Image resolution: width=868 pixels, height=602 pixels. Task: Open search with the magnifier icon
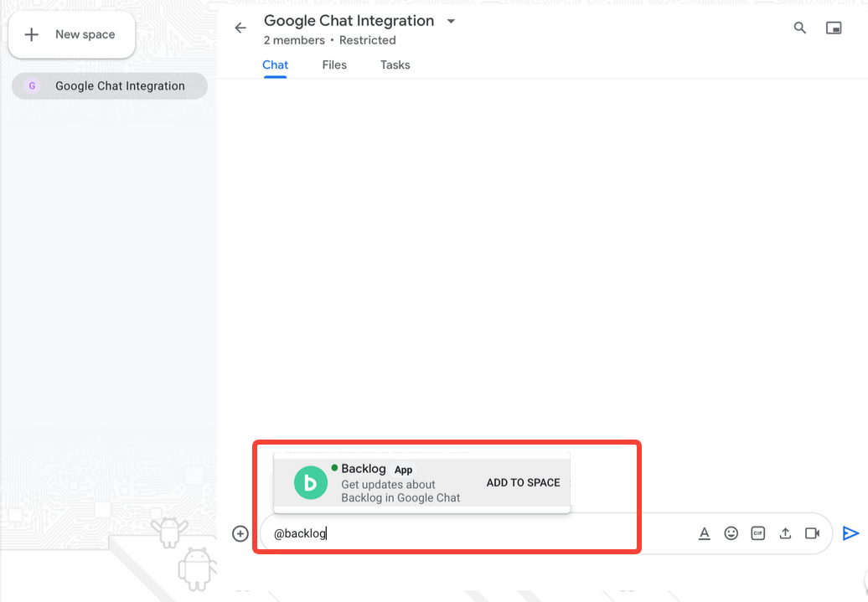coord(799,28)
